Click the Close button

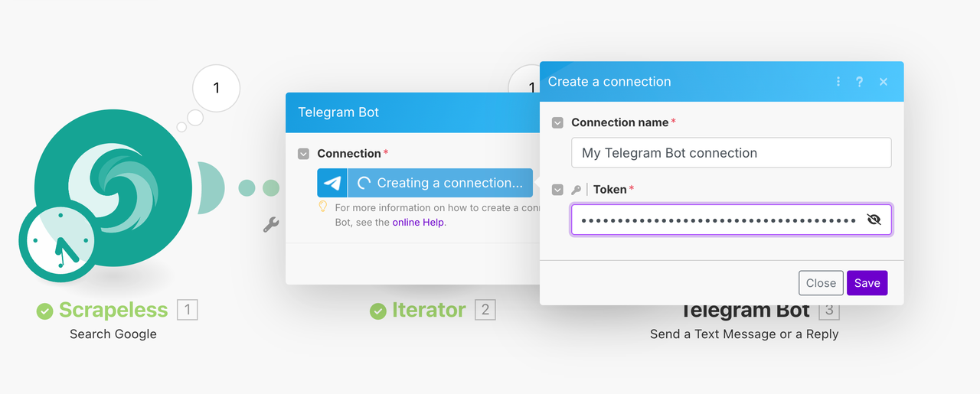coord(821,283)
